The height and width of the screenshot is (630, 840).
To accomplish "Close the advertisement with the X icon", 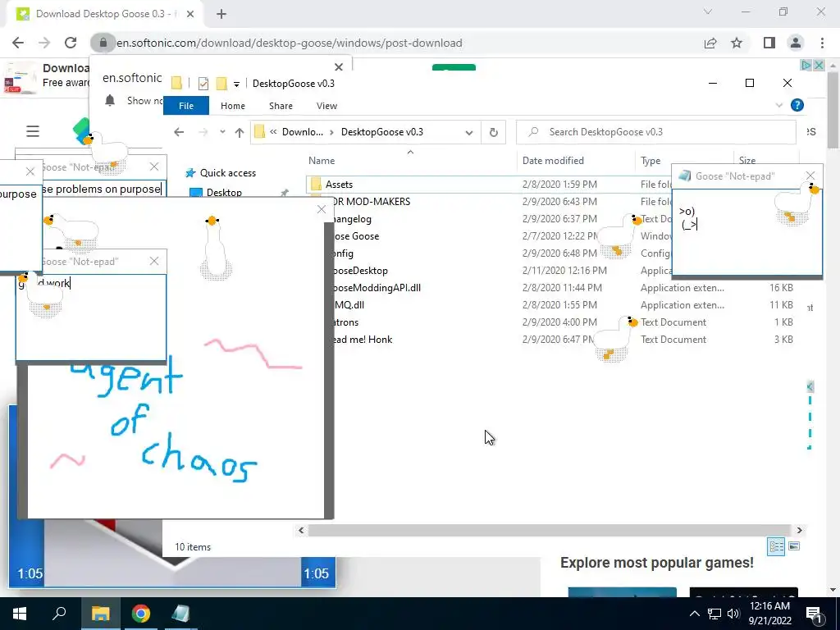I will coord(819,65).
